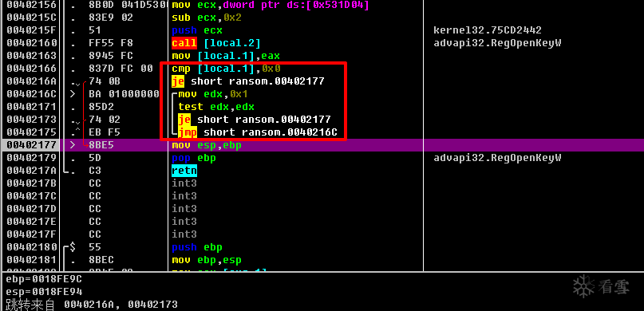Select hex bytes 74 02

[x=105, y=120]
